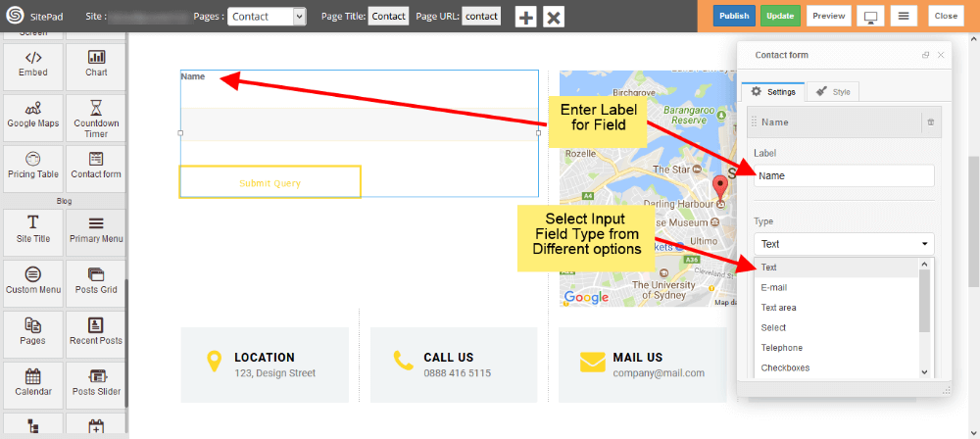980x439 pixels.
Task: Click the form's empty name text input
Action: (x=360, y=124)
